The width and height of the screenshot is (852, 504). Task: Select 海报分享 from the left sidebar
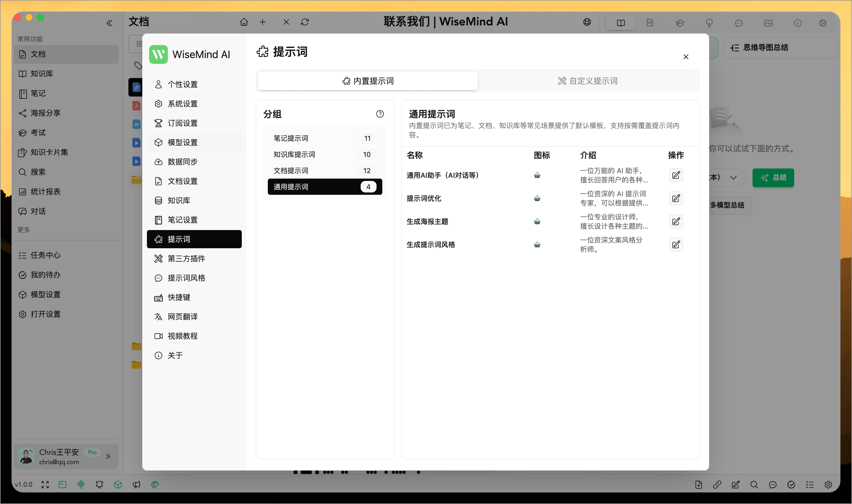point(45,113)
